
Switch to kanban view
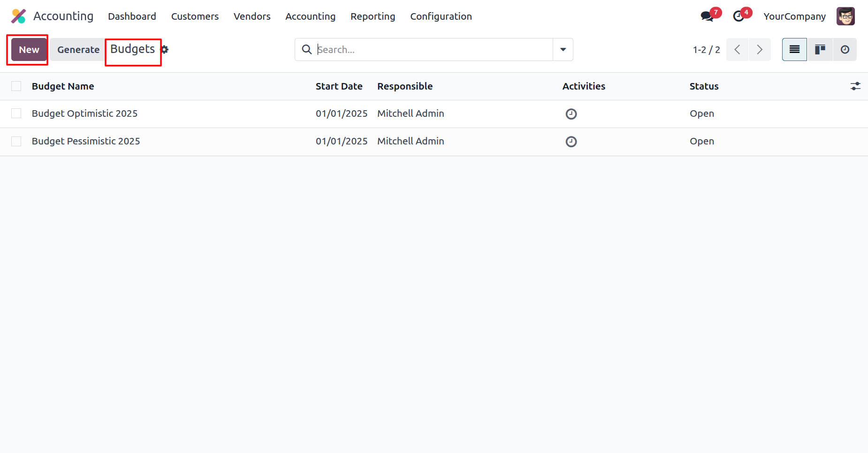[x=820, y=50]
